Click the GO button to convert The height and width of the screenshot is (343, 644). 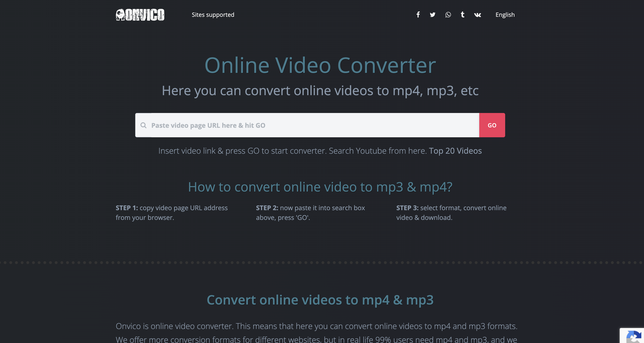pos(492,125)
